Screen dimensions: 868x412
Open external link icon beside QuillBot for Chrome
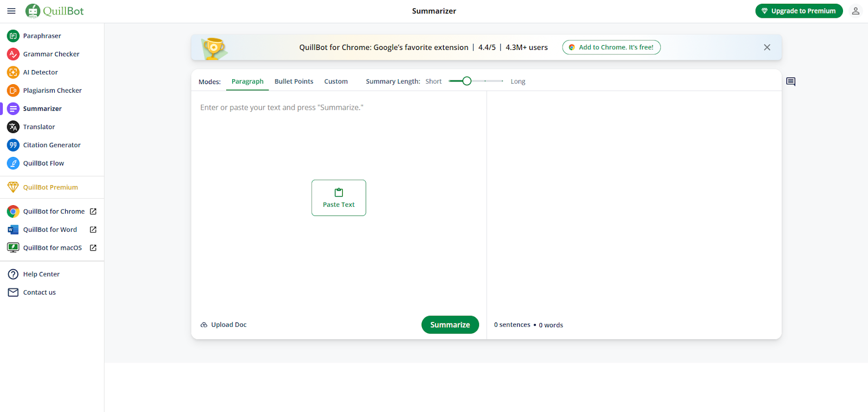[x=93, y=212]
